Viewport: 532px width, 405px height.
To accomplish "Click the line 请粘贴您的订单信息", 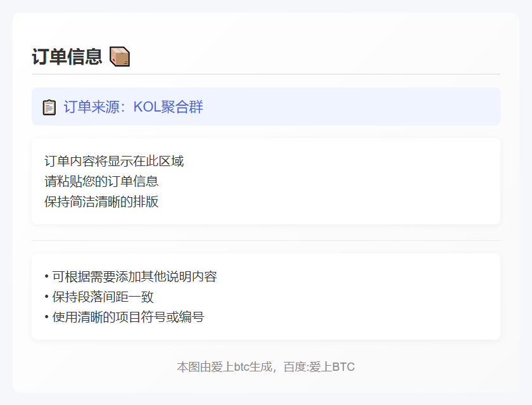I will click(101, 181).
